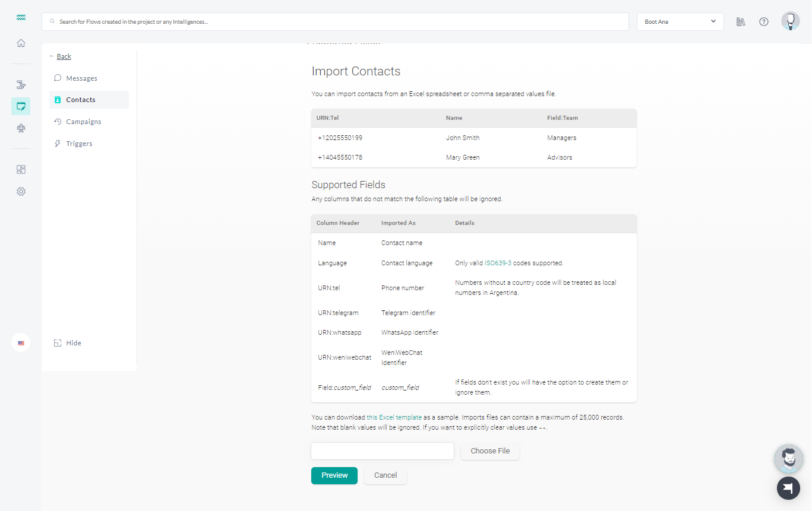Open the user profile avatar
Image resolution: width=812 pixels, height=511 pixels.
(790, 21)
